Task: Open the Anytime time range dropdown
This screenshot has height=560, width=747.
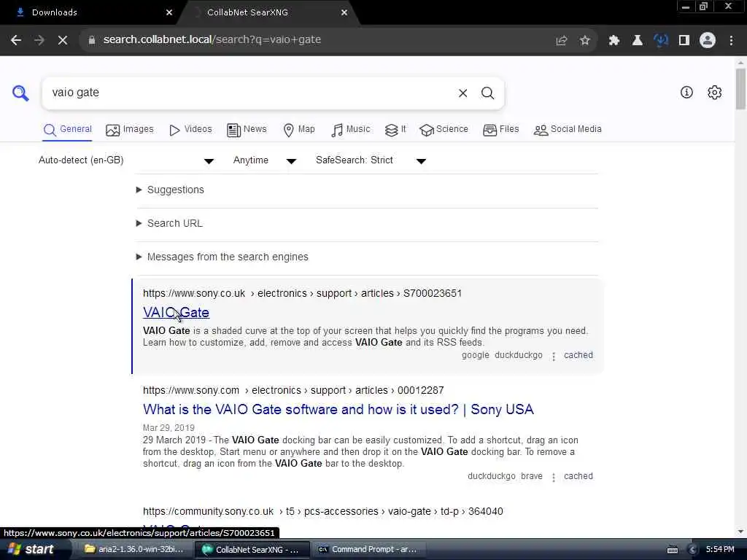Action: [x=265, y=160]
